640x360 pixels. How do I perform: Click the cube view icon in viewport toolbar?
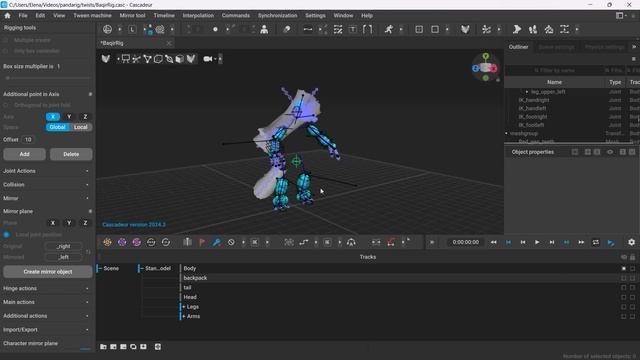tap(180, 59)
